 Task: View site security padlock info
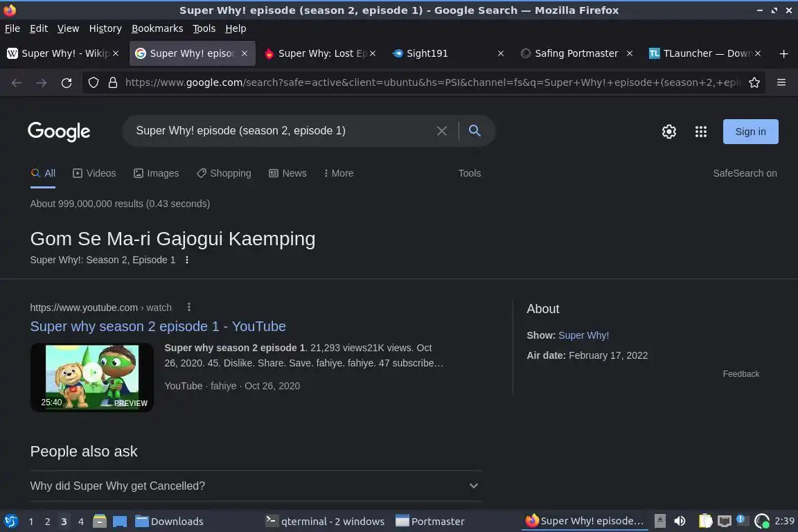click(x=113, y=82)
